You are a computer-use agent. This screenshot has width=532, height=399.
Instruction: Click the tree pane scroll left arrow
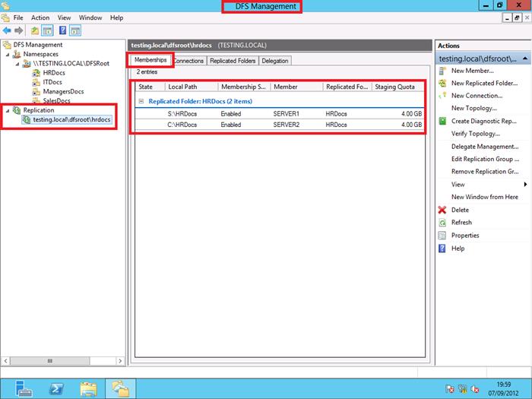(5, 361)
